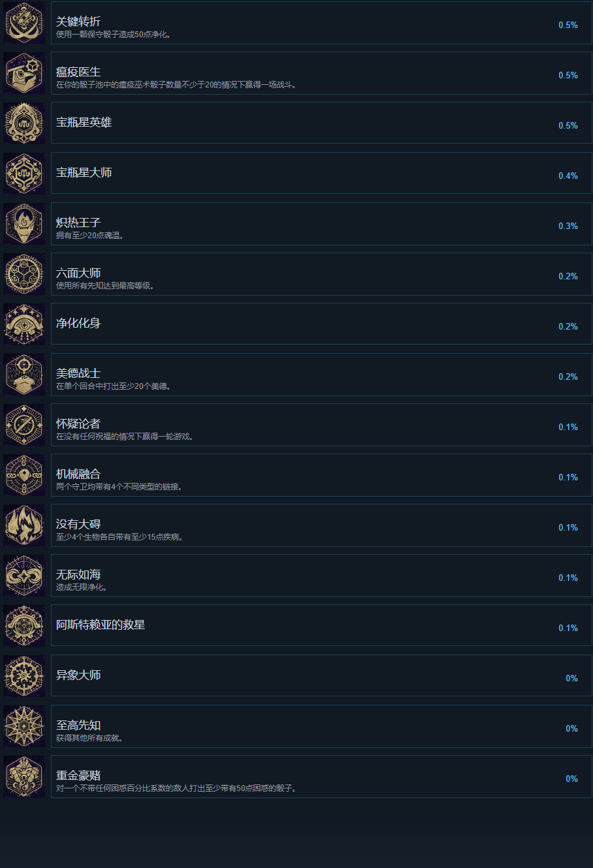Screen dimensions: 593x868
Task: Click the 瘟疫医生 achievement icon
Action: tap(25, 73)
